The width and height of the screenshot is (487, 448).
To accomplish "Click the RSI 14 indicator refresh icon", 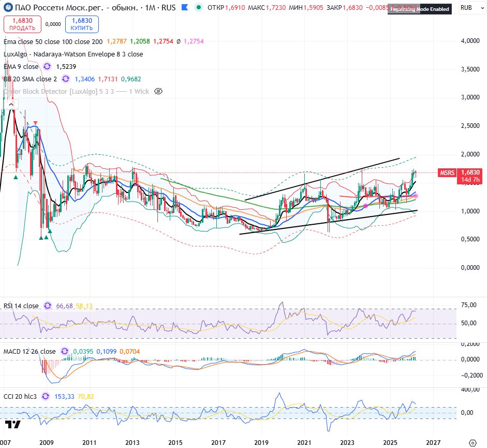I will 47,306.
